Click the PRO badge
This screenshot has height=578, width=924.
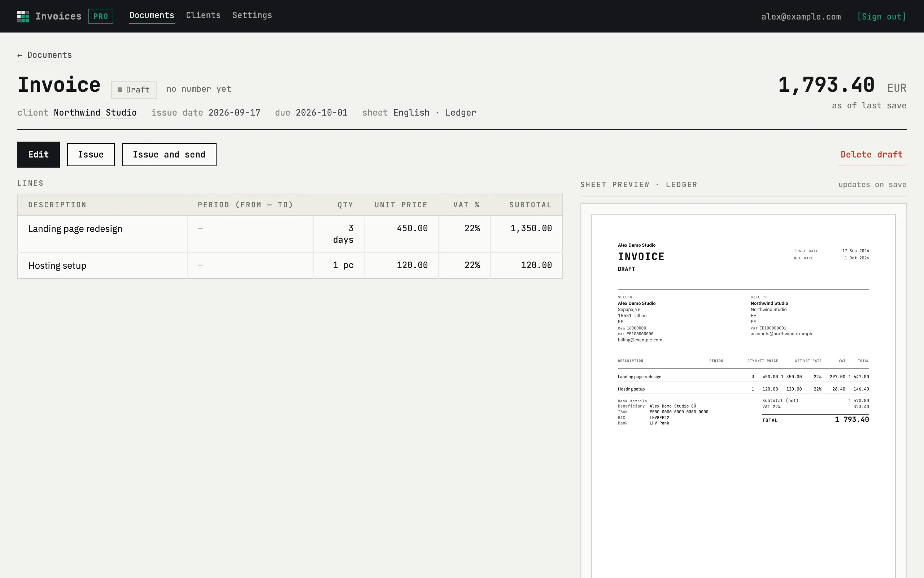(x=101, y=17)
